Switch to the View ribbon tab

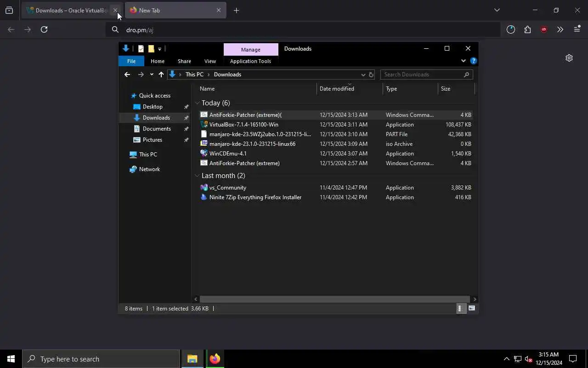(210, 61)
